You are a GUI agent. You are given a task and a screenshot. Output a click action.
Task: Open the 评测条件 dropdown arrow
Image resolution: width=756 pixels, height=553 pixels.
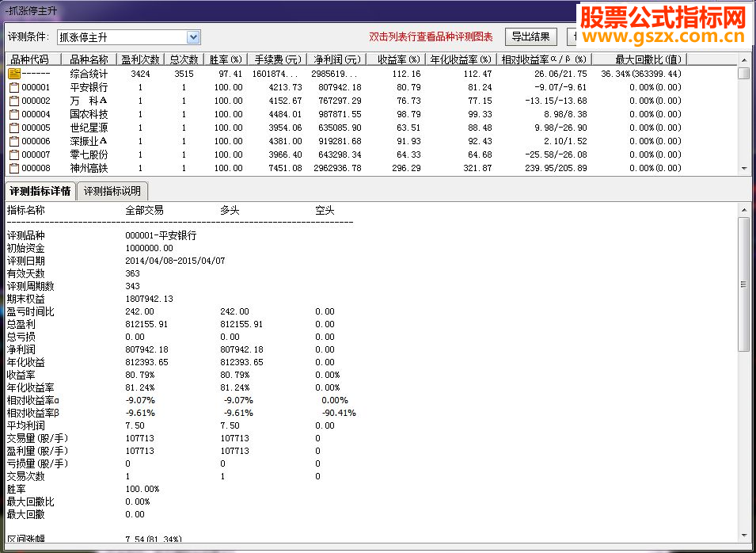[193, 37]
